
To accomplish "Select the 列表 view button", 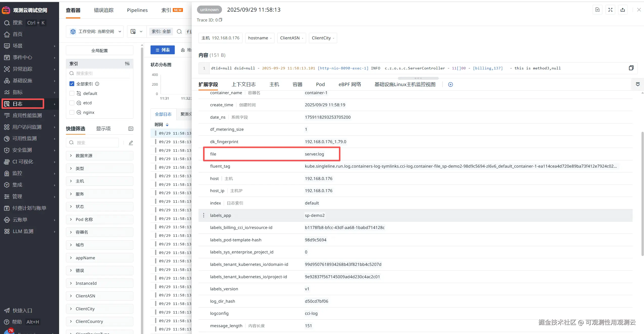I will (x=163, y=50).
